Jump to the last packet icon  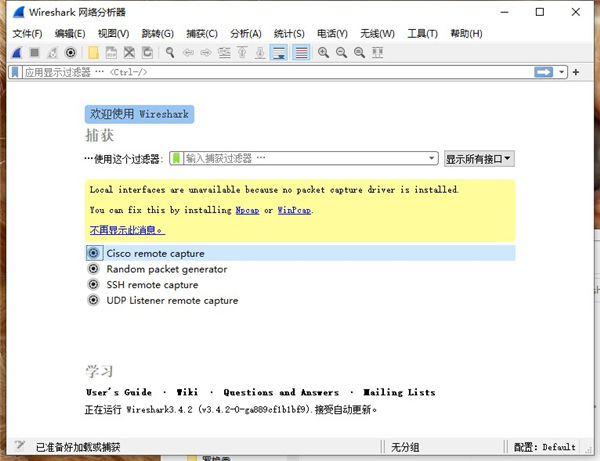[260, 52]
